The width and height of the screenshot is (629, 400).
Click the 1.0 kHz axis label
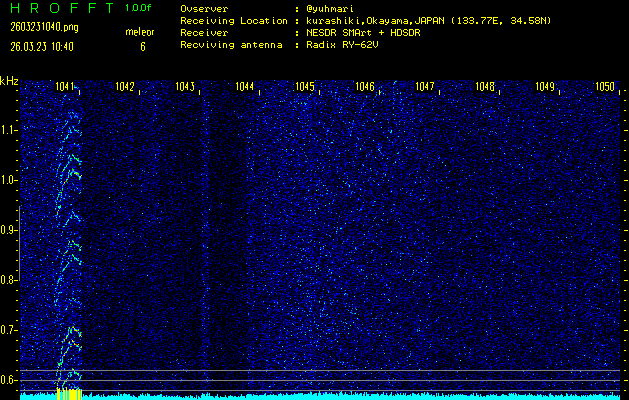tap(8, 180)
